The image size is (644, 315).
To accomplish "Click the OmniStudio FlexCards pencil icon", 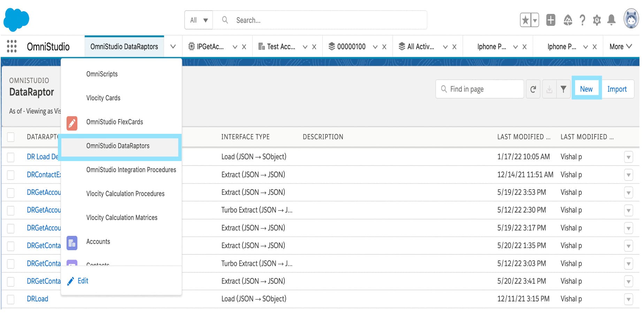I will (x=72, y=123).
